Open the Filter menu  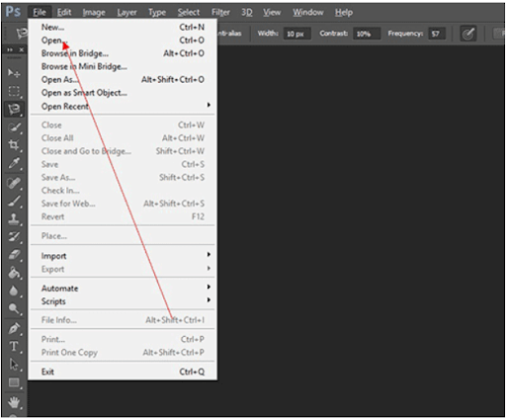pyautogui.click(x=220, y=13)
